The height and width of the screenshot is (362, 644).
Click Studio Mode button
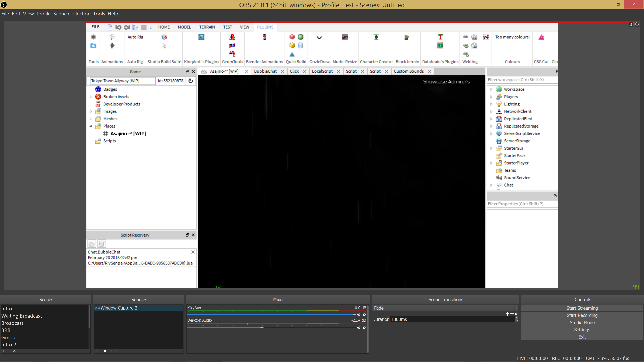582,322
